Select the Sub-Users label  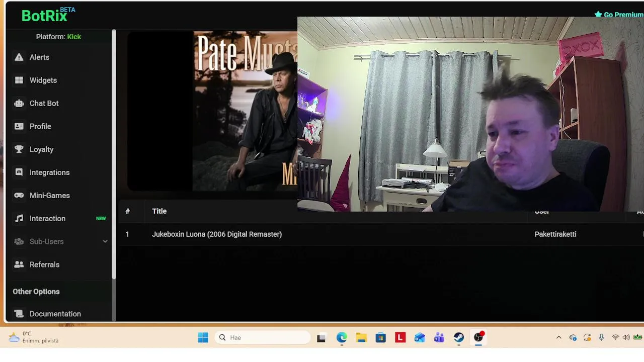(46, 242)
